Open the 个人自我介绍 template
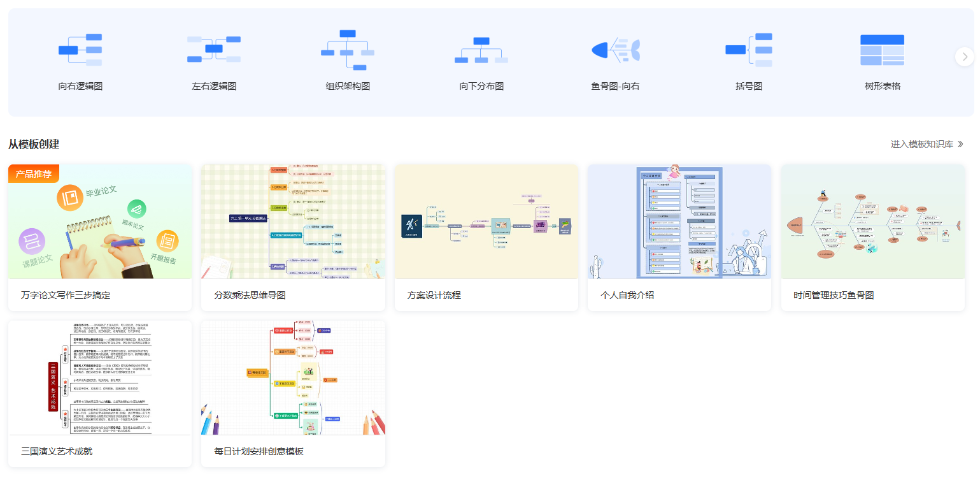980x478 pixels. point(679,221)
